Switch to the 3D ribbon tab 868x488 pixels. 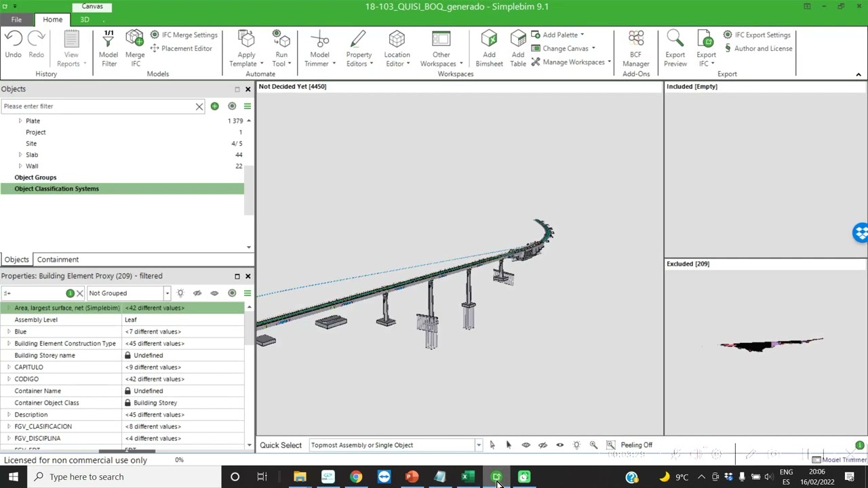[x=85, y=20]
